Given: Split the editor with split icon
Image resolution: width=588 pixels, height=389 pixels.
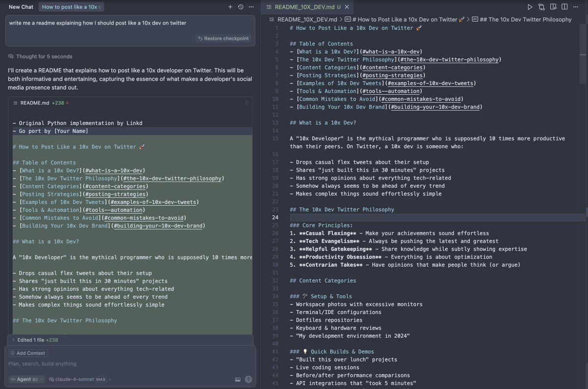Looking at the screenshot, I should click(x=564, y=7).
